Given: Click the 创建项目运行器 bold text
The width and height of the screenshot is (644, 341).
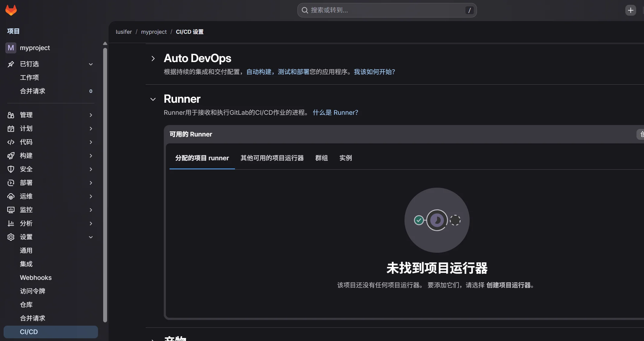Looking at the screenshot, I should point(509,285).
